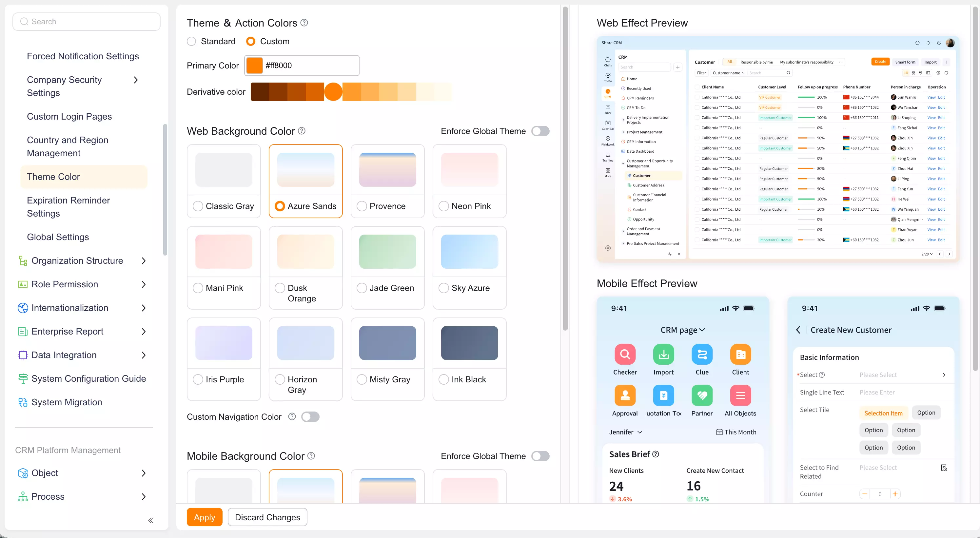Click the Import icon in mobile preview
This screenshot has height=538, width=980.
(x=663, y=354)
